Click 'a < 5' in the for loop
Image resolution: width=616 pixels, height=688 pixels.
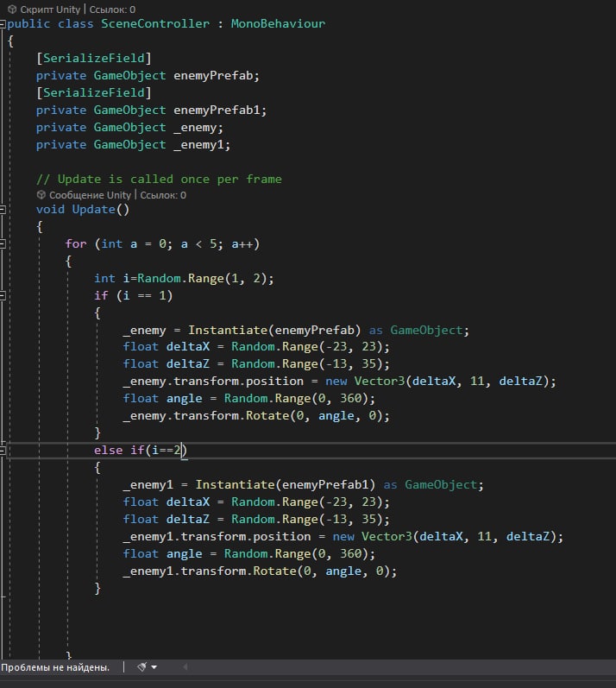click(198, 244)
